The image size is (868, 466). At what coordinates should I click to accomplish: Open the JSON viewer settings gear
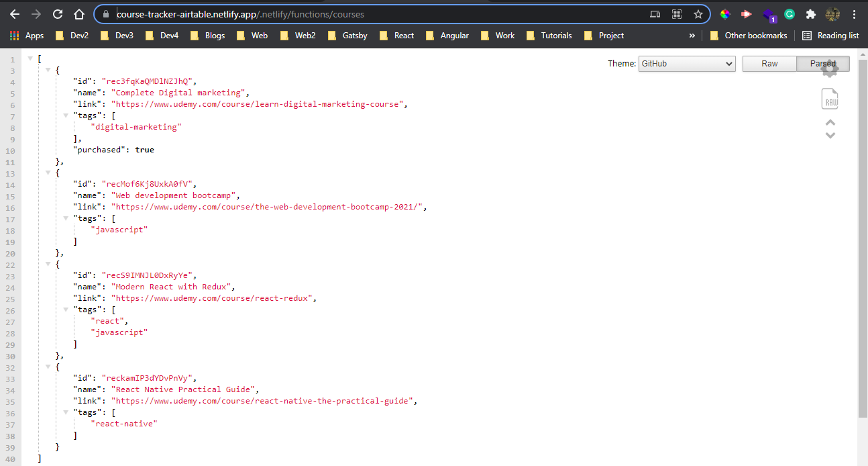coord(830,68)
